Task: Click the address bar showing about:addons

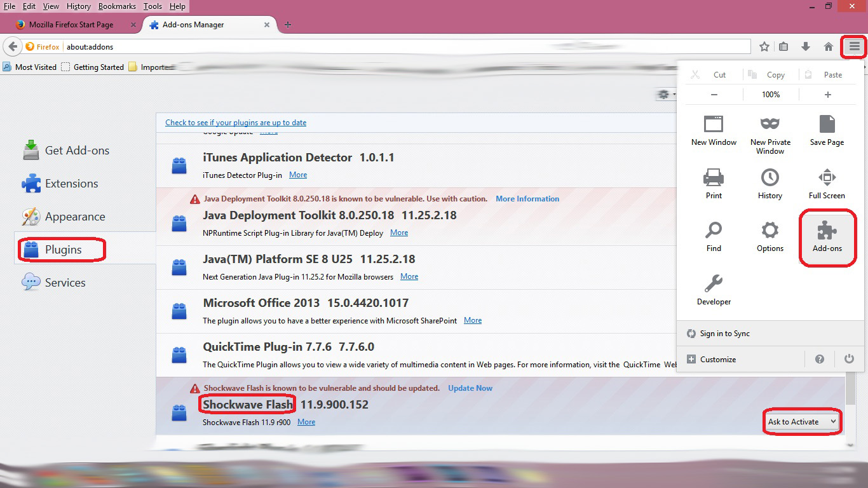Action: coord(407,46)
